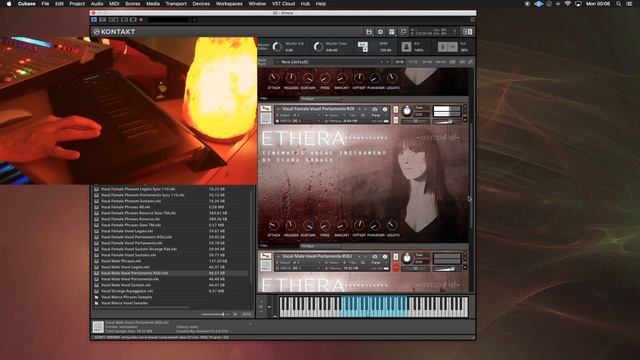The height and width of the screenshot is (360, 640).
Task: Select next instrument arrow on Female Vowel Portamento
Action: [365, 109]
